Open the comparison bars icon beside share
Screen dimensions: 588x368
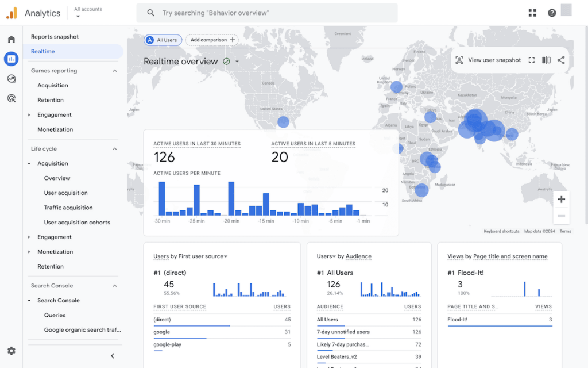coord(546,59)
